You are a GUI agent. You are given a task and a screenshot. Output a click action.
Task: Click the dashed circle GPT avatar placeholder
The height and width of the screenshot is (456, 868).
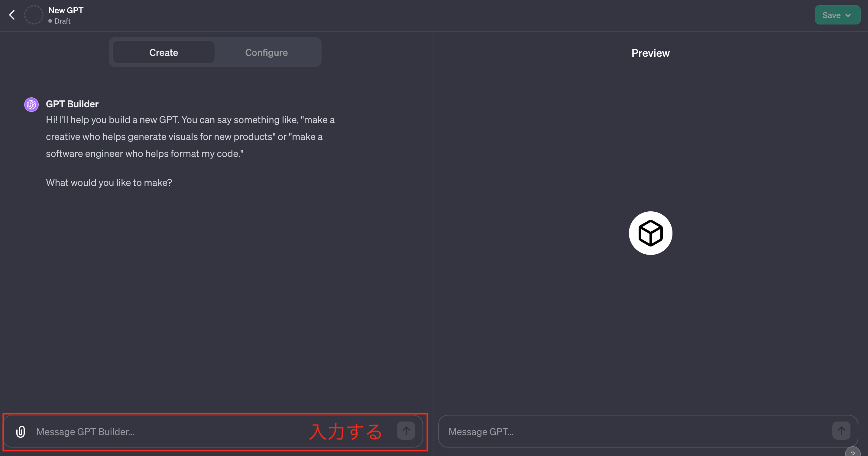(34, 15)
